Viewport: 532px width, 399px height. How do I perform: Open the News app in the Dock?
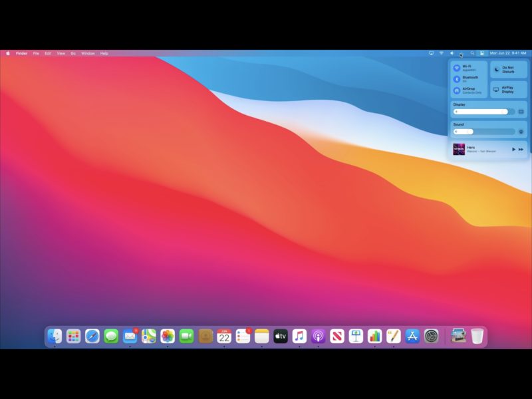pos(337,336)
